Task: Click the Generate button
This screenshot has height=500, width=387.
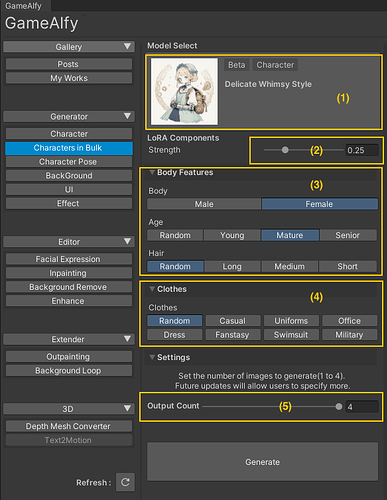Action: pos(263,462)
